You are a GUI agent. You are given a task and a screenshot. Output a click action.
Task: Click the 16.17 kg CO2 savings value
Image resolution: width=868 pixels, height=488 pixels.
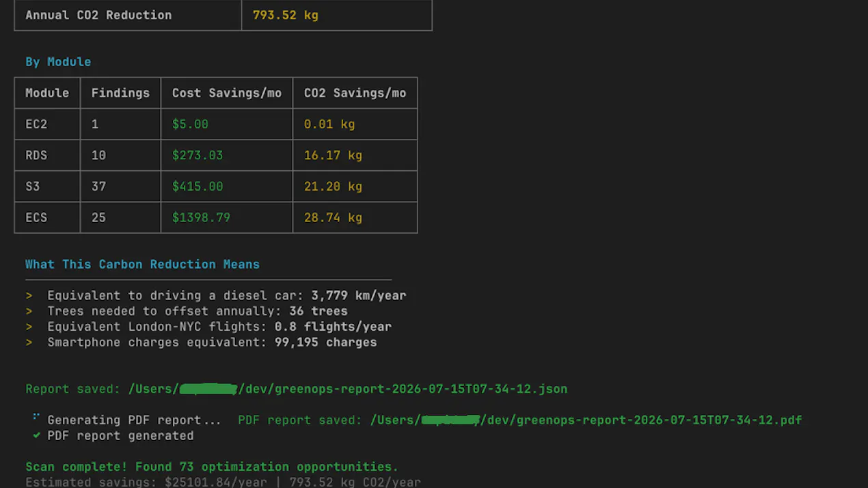click(333, 155)
